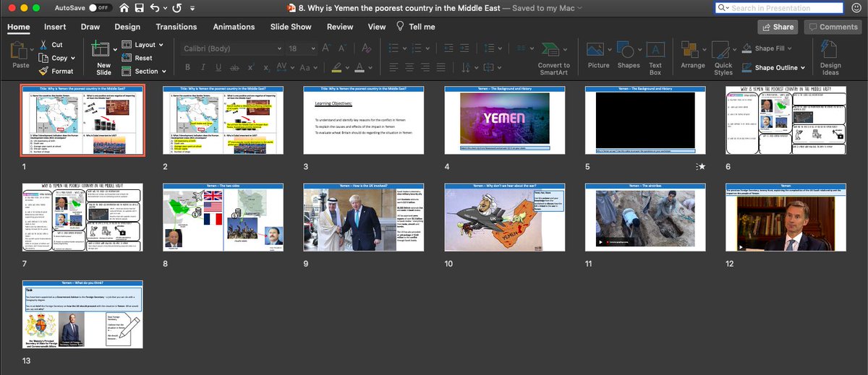868x375 pixels.
Task: Switch to the Review tab
Action: tap(340, 27)
